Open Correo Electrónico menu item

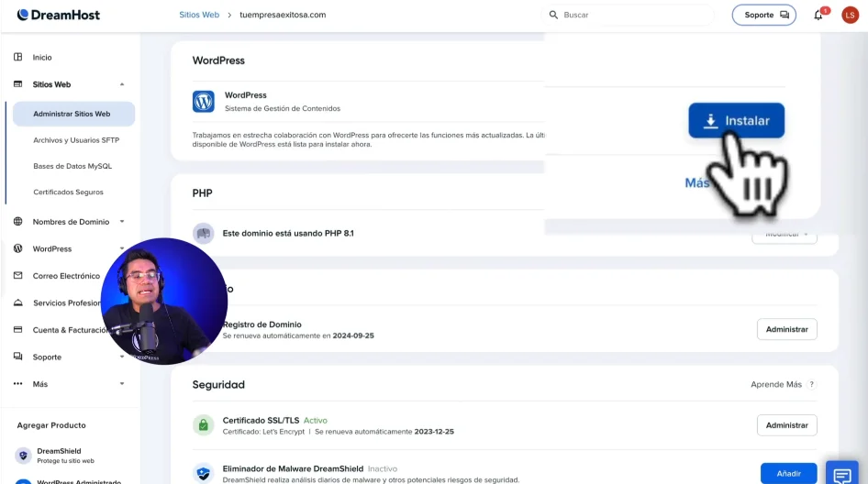(66, 276)
